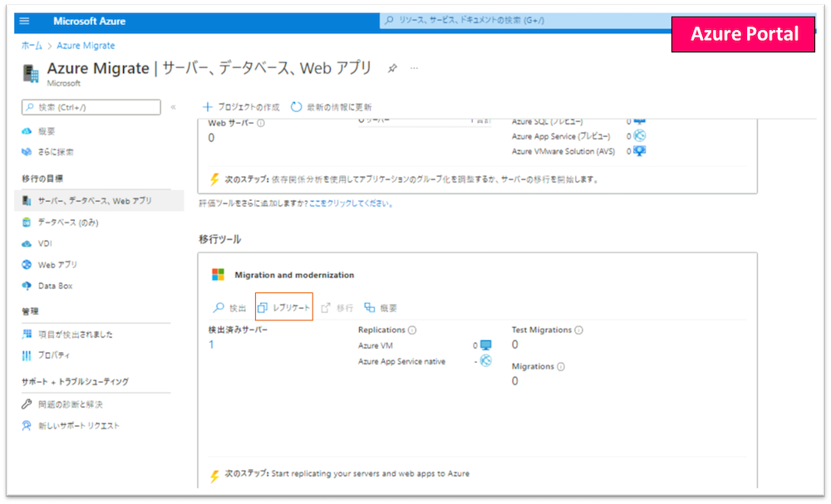Viewport: 831px width, 504px height.
Task: Click the Migration and modernization logo
Action: coord(218,275)
